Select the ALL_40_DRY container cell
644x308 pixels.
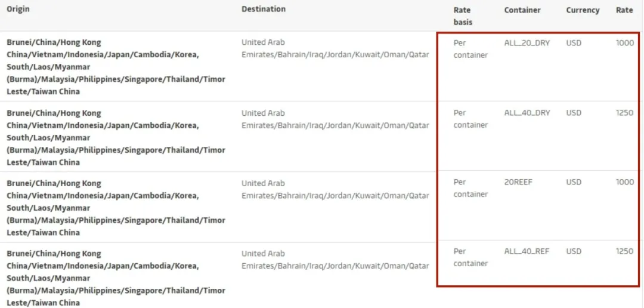click(x=527, y=113)
